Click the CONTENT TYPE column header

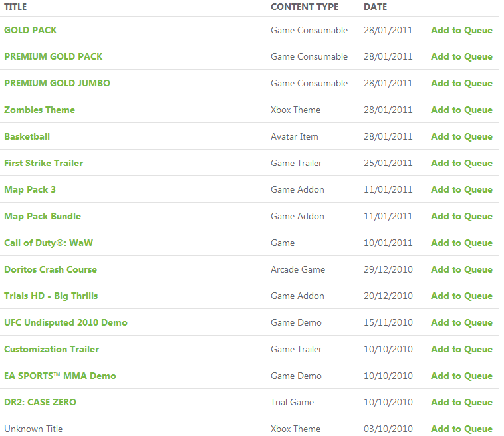click(305, 7)
